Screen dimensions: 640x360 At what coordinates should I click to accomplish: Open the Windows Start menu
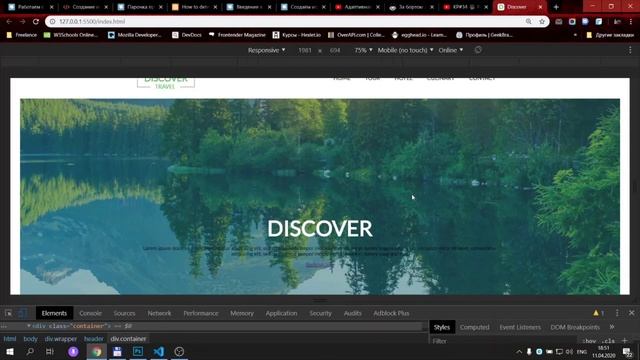point(10,351)
